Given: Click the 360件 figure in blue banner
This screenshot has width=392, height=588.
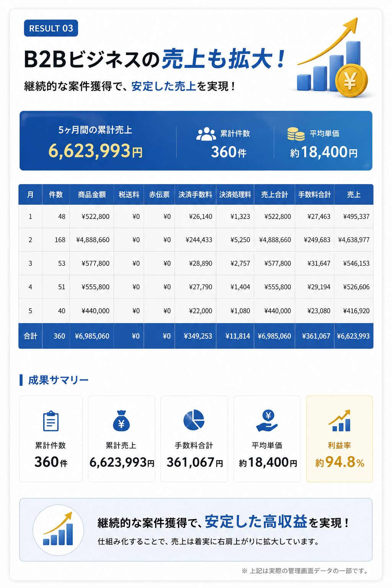Looking at the screenshot, I should (229, 152).
